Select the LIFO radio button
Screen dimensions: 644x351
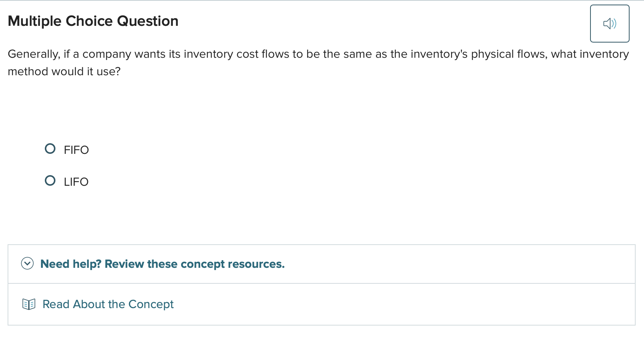pos(50,180)
